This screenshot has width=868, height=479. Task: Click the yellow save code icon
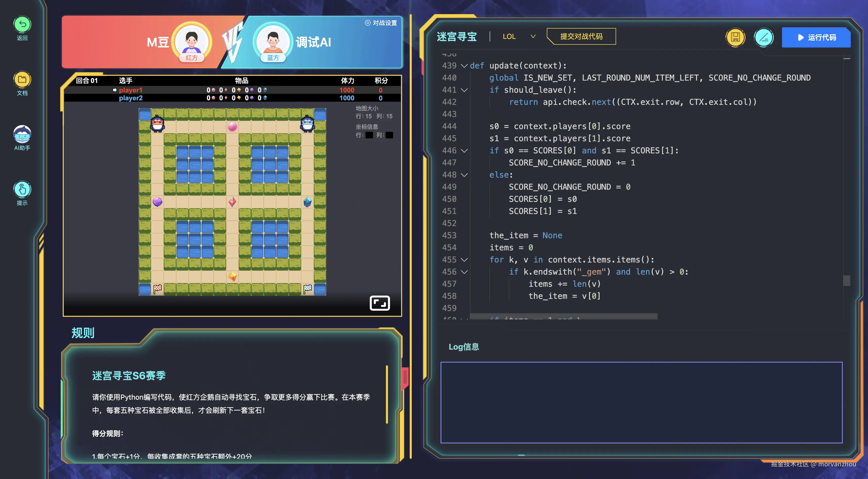point(735,37)
